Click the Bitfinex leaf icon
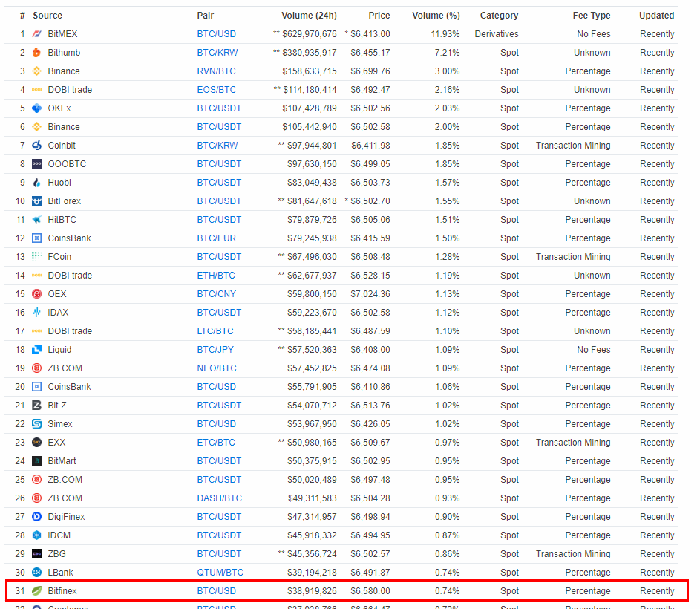 tap(37, 591)
